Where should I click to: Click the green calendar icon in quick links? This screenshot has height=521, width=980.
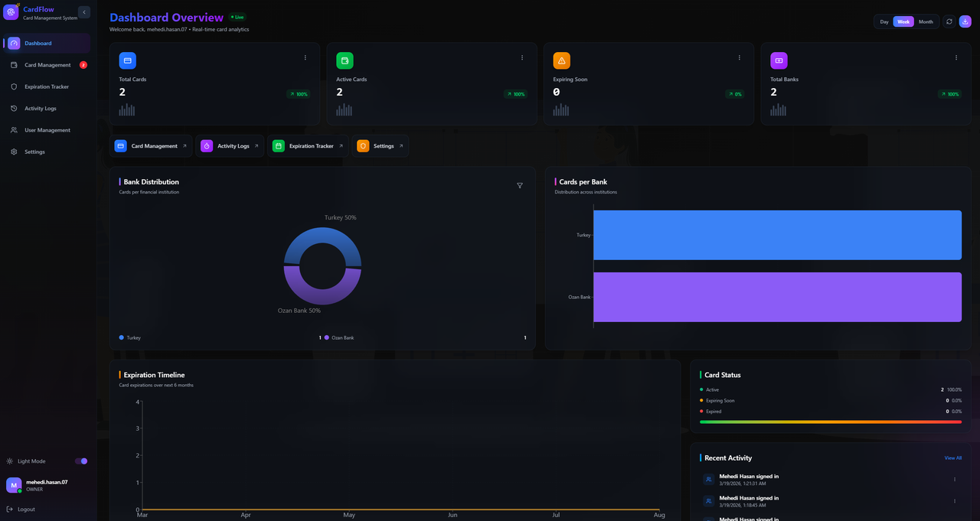click(279, 146)
